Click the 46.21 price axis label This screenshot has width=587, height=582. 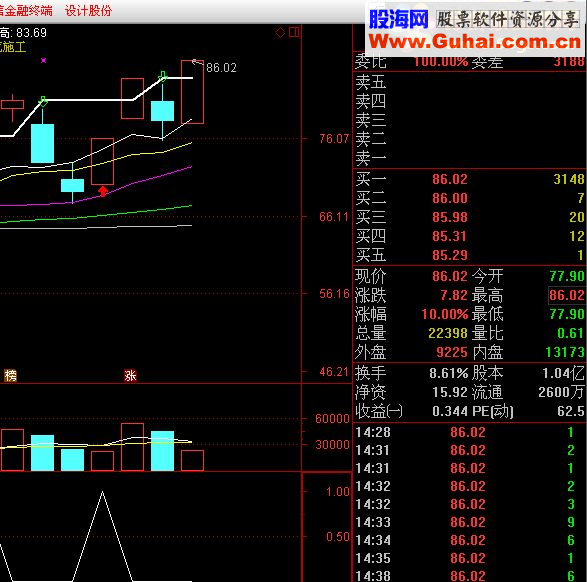tap(334, 372)
